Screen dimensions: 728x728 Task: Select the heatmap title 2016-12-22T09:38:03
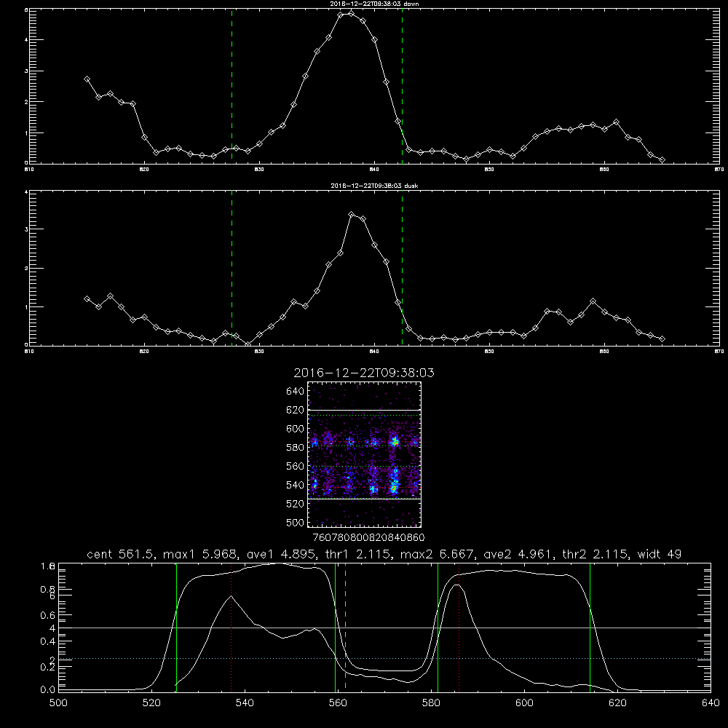tap(364, 373)
